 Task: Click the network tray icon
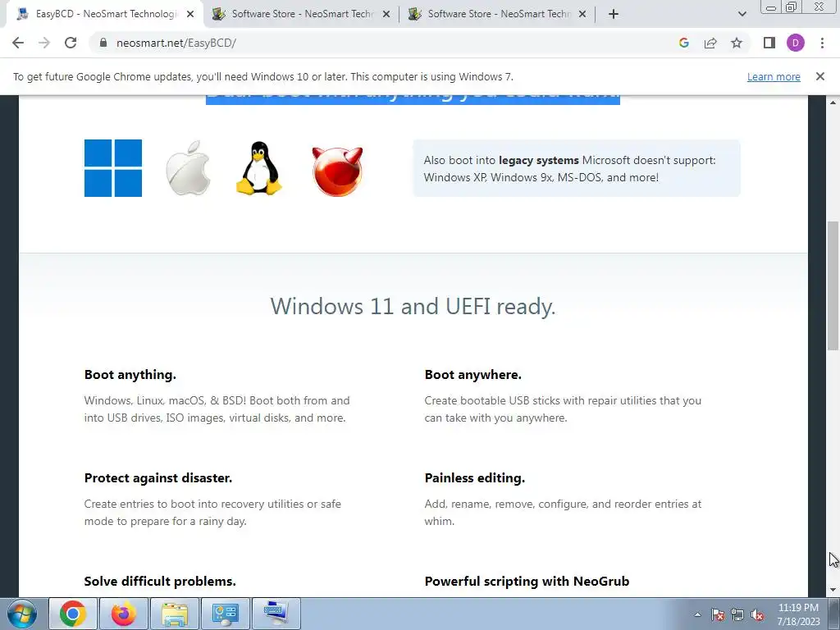pos(737,615)
